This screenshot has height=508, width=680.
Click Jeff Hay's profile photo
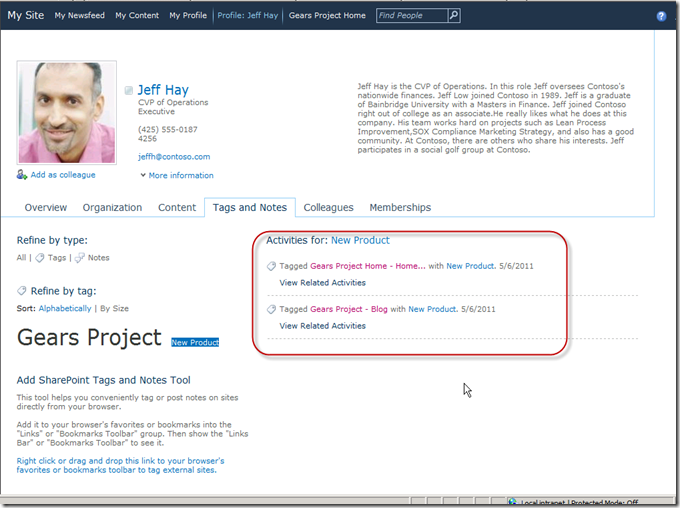tap(67, 112)
